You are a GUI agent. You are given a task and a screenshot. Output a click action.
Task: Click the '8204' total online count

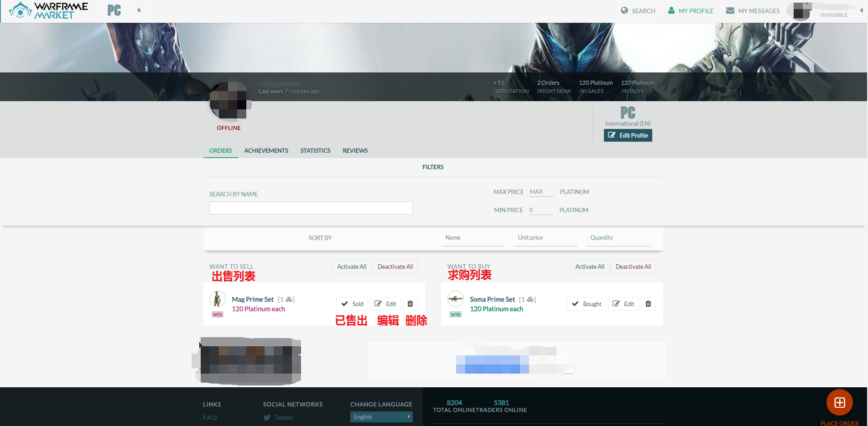tap(454, 403)
